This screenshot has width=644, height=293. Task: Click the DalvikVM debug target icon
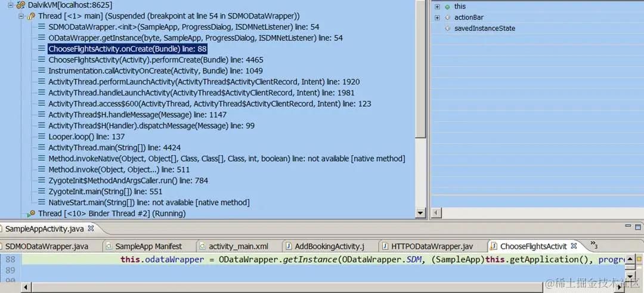click(21, 5)
